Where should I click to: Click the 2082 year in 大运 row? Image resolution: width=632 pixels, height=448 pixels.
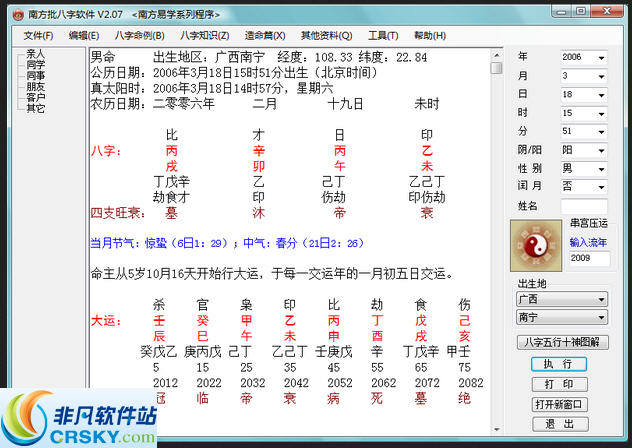(471, 383)
